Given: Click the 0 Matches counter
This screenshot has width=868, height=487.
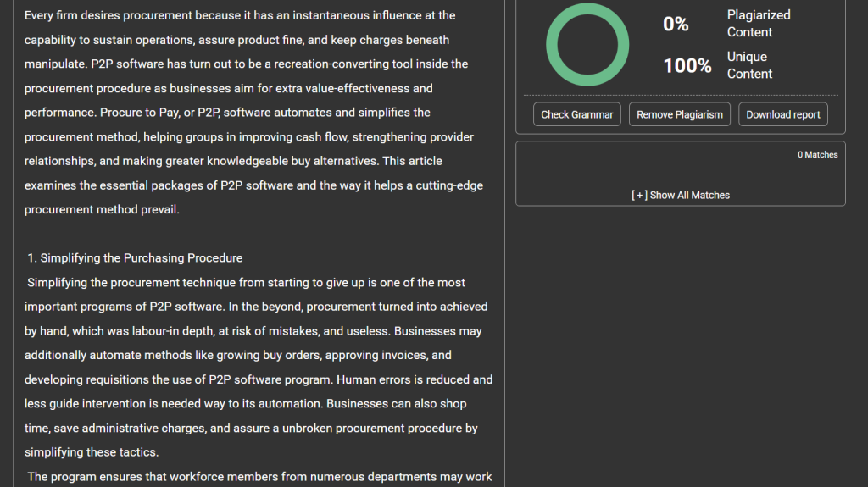Looking at the screenshot, I should coord(817,155).
